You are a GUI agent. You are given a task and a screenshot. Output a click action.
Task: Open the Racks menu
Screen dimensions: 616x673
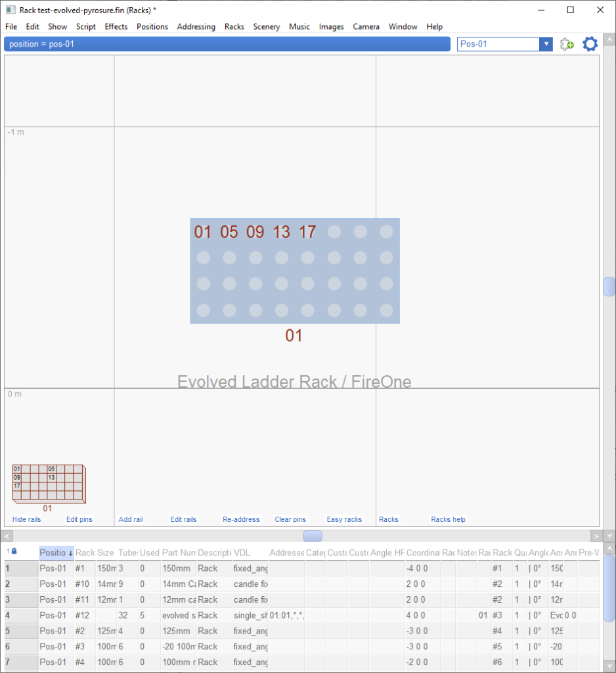[x=234, y=27]
